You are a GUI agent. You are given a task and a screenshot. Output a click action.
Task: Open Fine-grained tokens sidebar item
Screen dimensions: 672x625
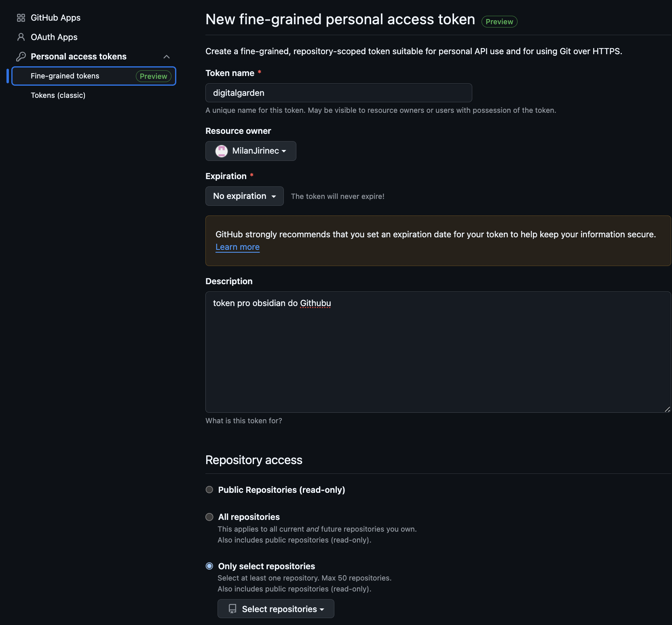pos(94,76)
